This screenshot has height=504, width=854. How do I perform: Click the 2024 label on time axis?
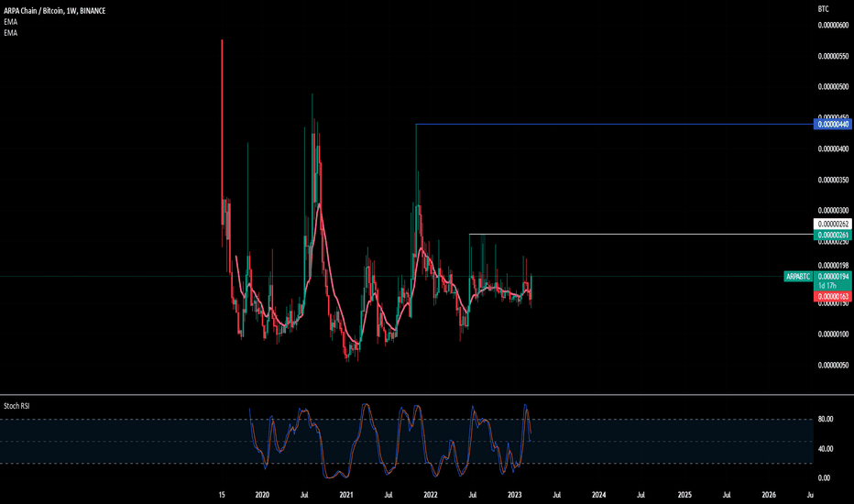pos(598,495)
